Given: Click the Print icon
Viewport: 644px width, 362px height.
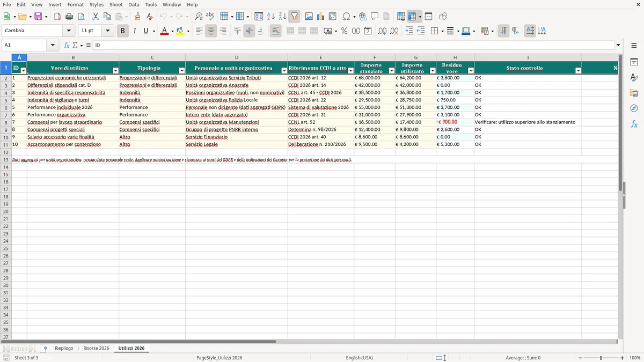Looking at the screenshot, I should pyautogui.click(x=69, y=17).
